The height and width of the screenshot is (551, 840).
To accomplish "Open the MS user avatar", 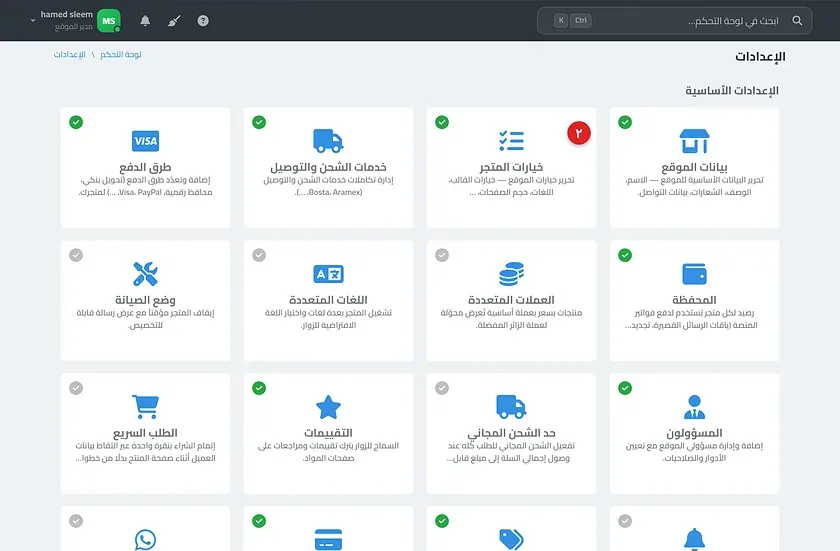I will pos(109,21).
